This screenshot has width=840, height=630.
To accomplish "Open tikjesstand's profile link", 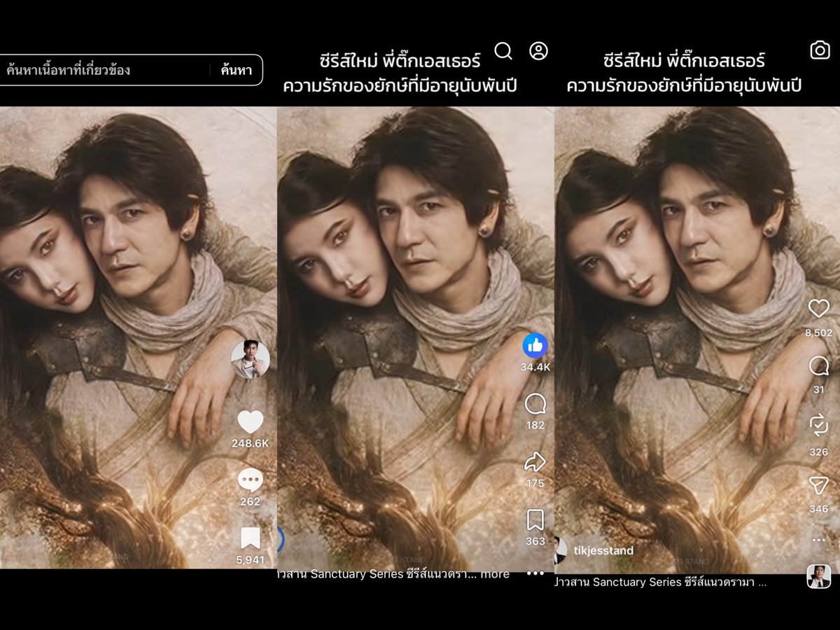I will point(603,550).
